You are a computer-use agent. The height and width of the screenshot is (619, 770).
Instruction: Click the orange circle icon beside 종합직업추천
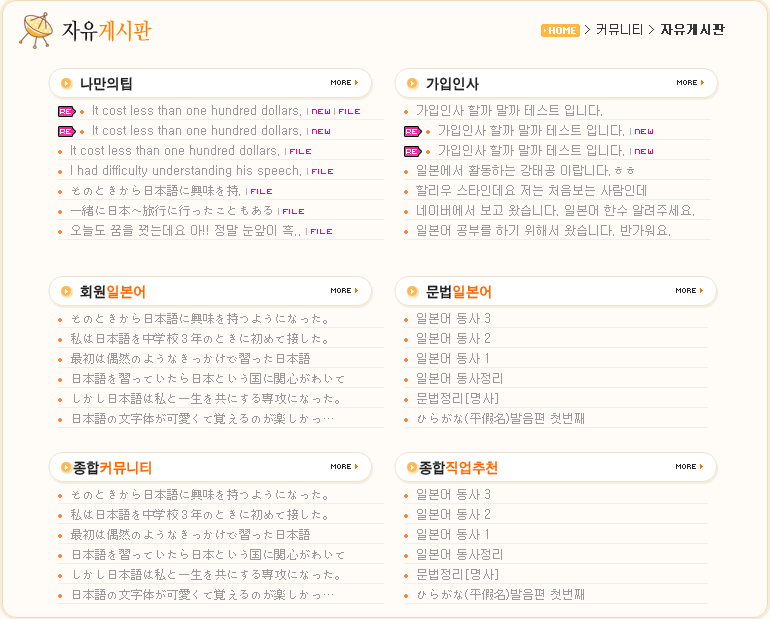[x=412, y=468]
